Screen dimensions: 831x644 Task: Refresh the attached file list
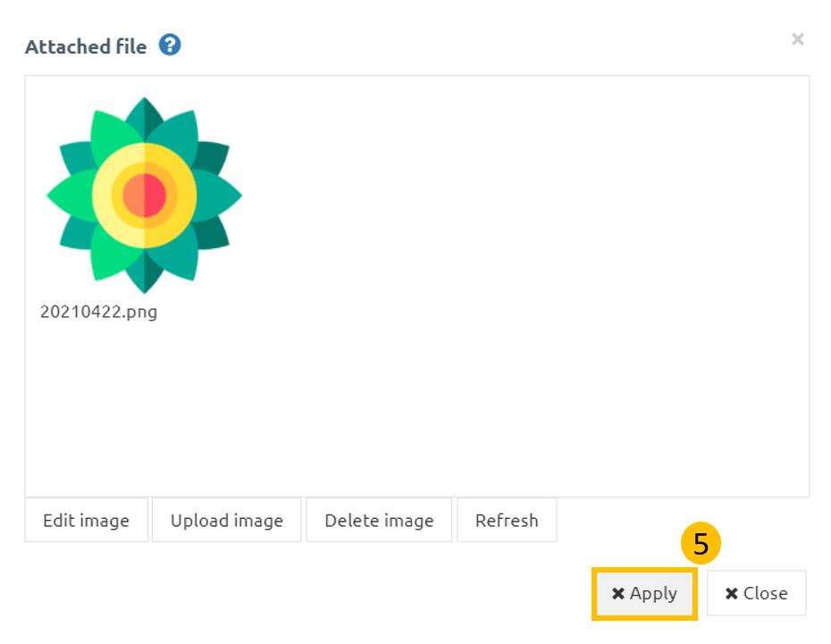pos(507,520)
